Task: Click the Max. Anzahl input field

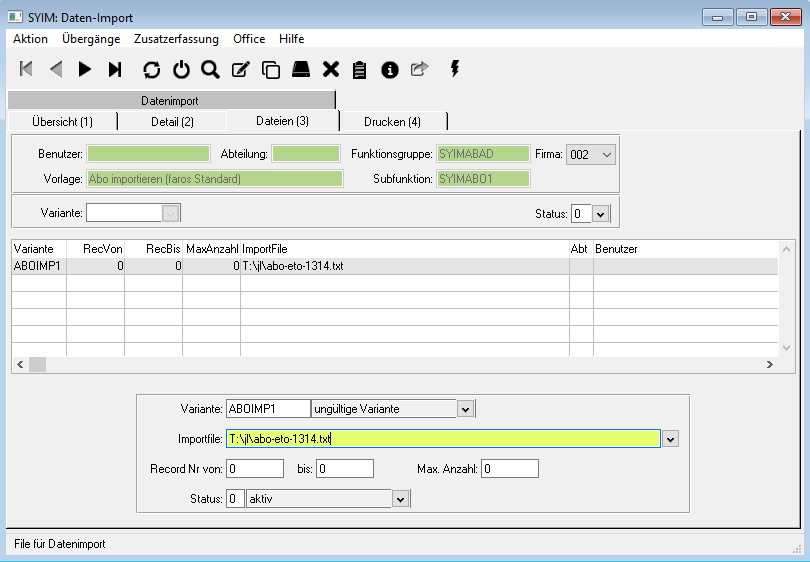Action: pos(509,469)
